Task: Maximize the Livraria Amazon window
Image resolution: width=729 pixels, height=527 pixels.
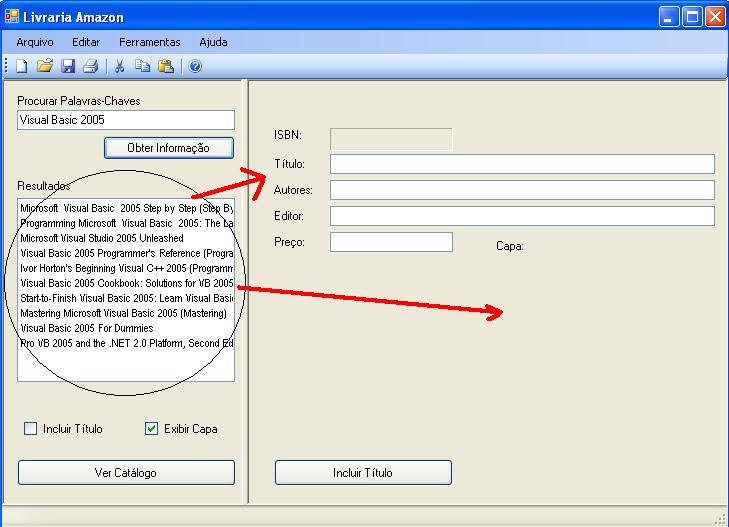Action: (x=692, y=17)
